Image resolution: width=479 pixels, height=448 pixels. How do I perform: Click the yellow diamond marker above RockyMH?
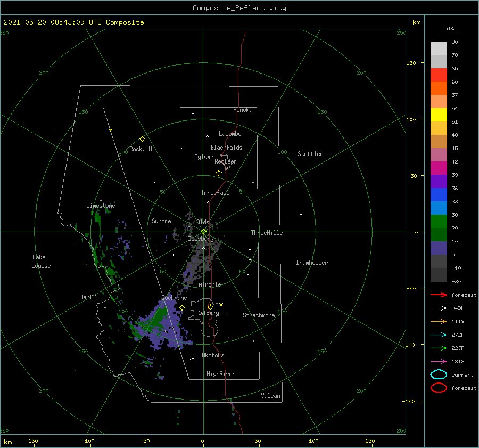coord(142,139)
